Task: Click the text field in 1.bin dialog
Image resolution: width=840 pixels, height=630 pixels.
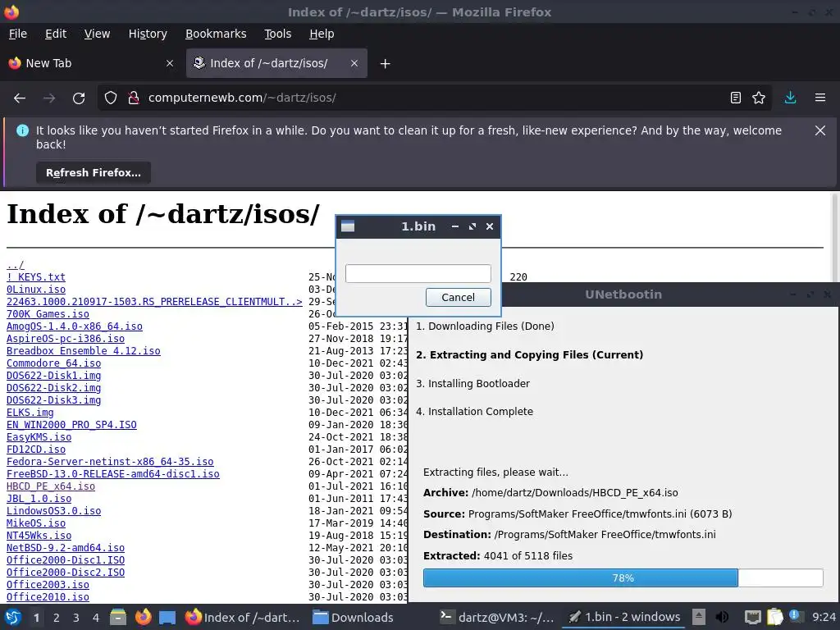Action: pos(418,274)
